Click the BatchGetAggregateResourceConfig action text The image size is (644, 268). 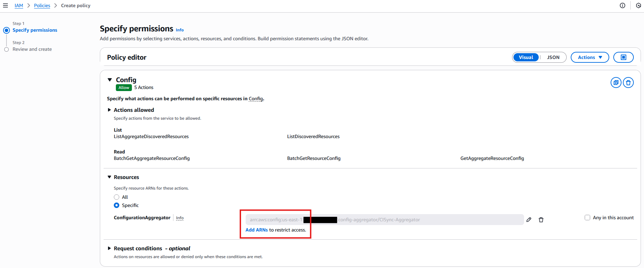coord(152,158)
